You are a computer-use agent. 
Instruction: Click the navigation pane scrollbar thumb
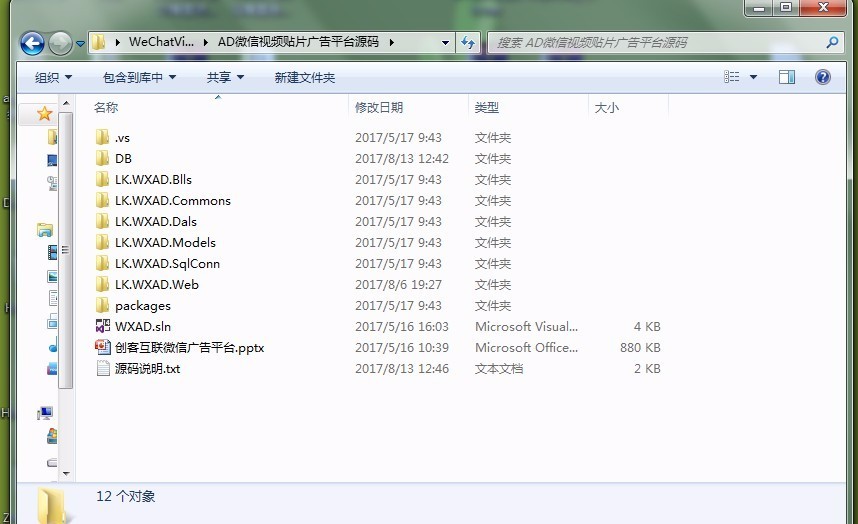tap(66, 250)
